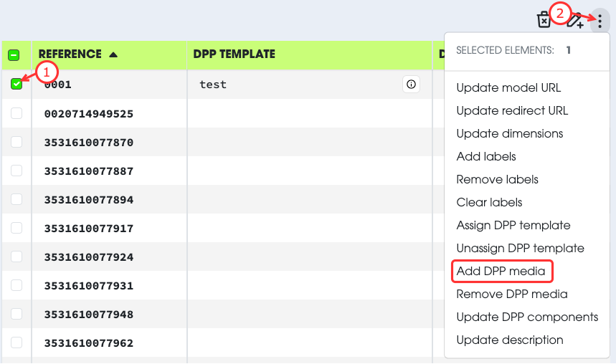Screen dimensions: 616x364
Task: Open the three-dot more actions menu
Action: [x=600, y=21]
